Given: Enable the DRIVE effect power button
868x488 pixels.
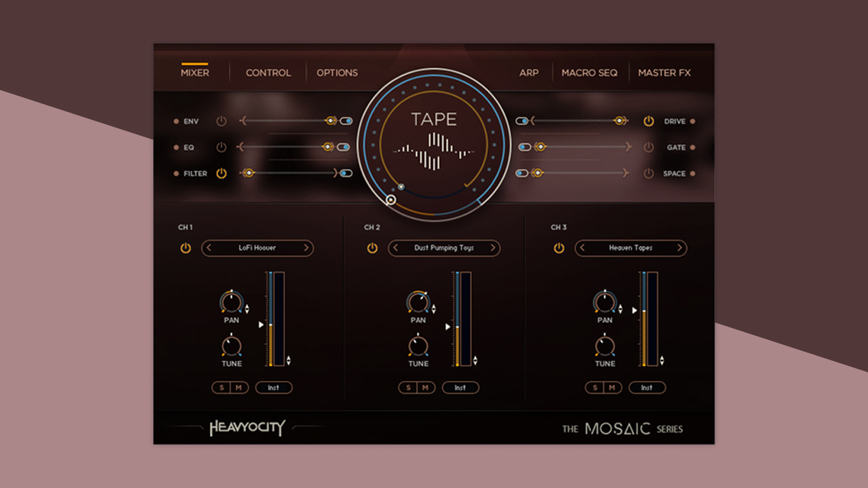Looking at the screenshot, I should 648,121.
